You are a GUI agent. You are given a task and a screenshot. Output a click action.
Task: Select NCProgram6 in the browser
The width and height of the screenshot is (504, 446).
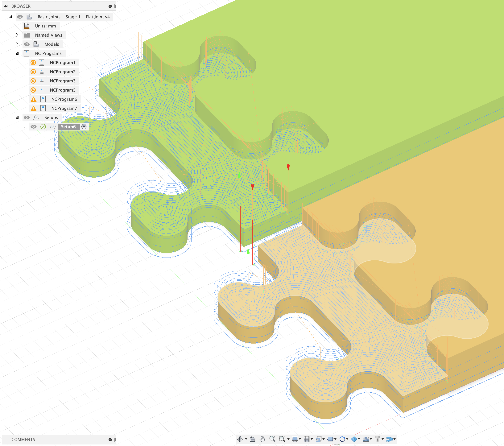(x=64, y=99)
